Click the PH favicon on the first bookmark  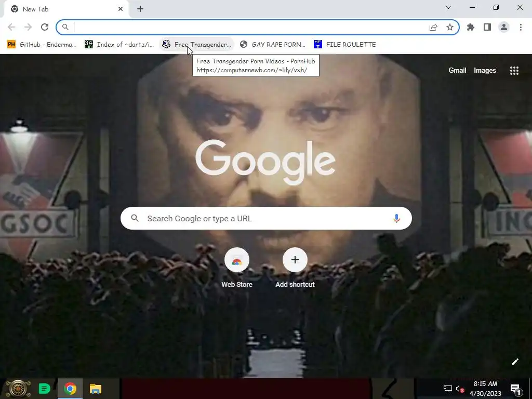pyautogui.click(x=11, y=45)
